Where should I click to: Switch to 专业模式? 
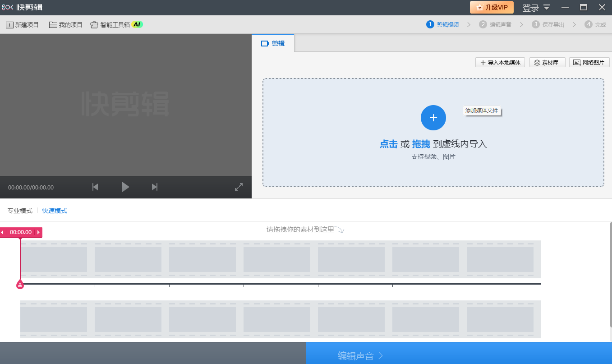click(20, 211)
